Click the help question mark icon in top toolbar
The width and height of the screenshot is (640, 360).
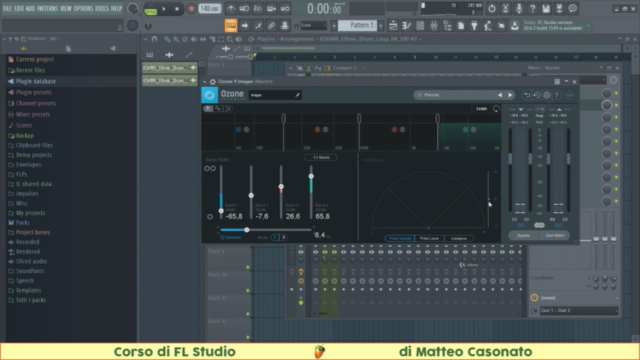(532, 9)
